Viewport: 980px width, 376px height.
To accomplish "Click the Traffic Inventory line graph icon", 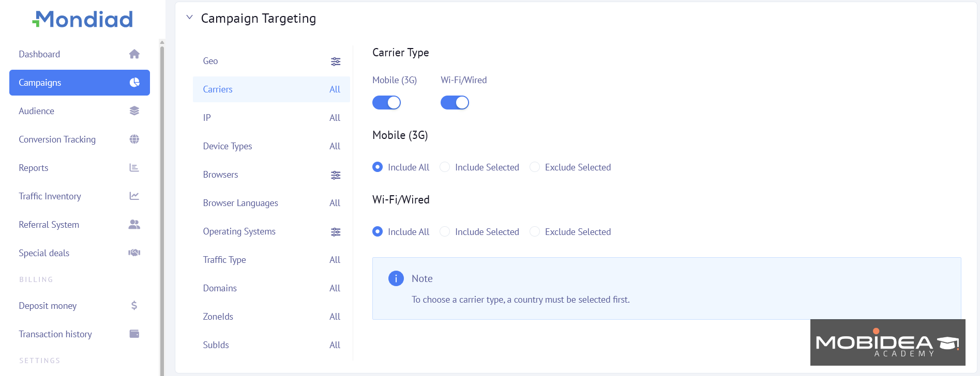I will [x=134, y=196].
